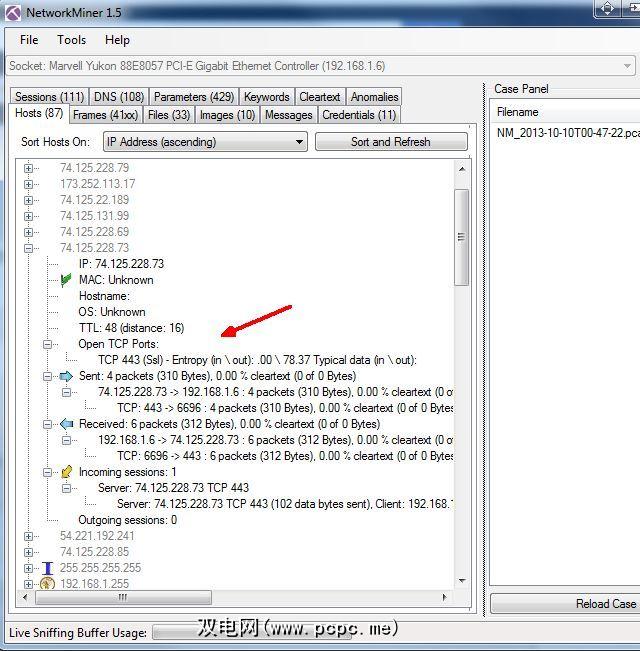This screenshot has height=651, width=640.
Task: Expand host 74.125.228.69
Action: 28,232
